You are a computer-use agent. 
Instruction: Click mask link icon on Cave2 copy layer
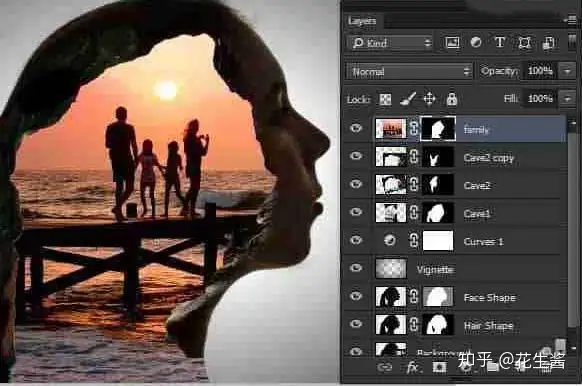(413, 157)
